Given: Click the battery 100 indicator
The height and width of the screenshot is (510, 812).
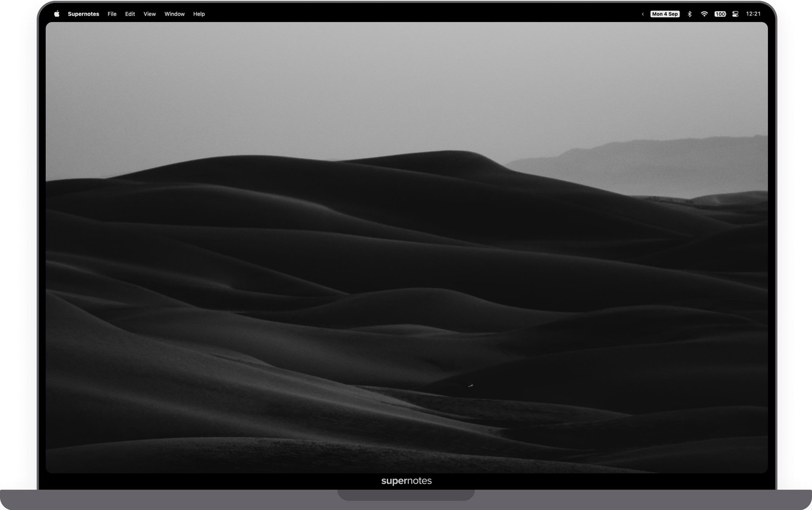Looking at the screenshot, I should (x=720, y=14).
